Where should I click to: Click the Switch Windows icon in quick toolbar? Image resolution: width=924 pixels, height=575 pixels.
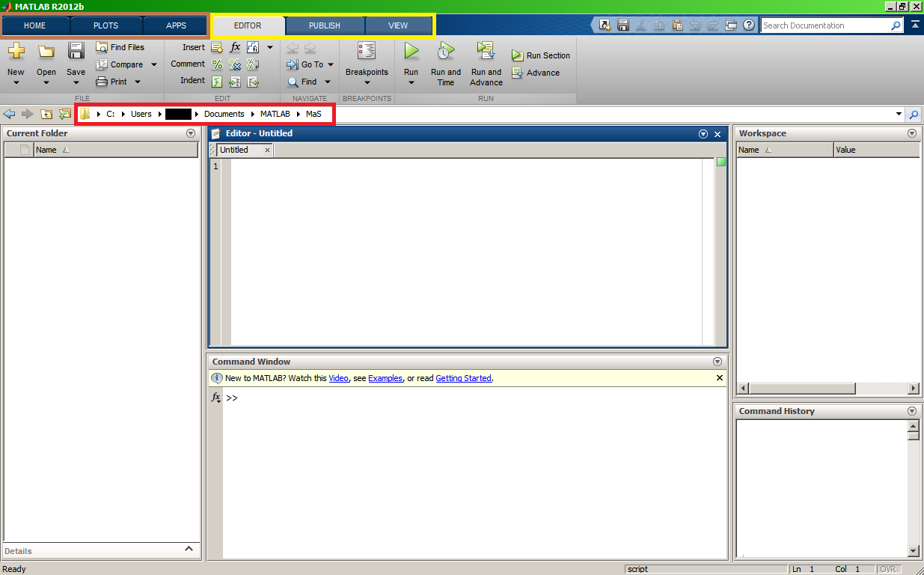tap(731, 25)
